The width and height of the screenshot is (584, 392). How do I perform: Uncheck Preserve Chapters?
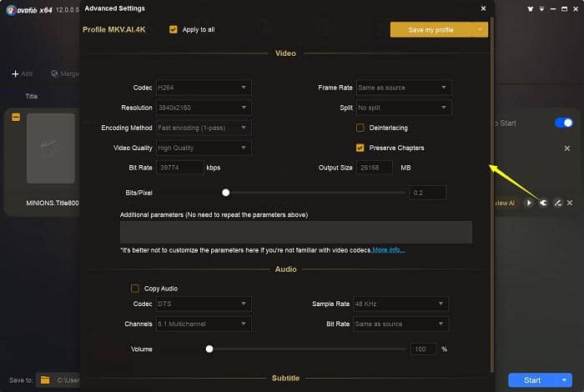(x=360, y=148)
